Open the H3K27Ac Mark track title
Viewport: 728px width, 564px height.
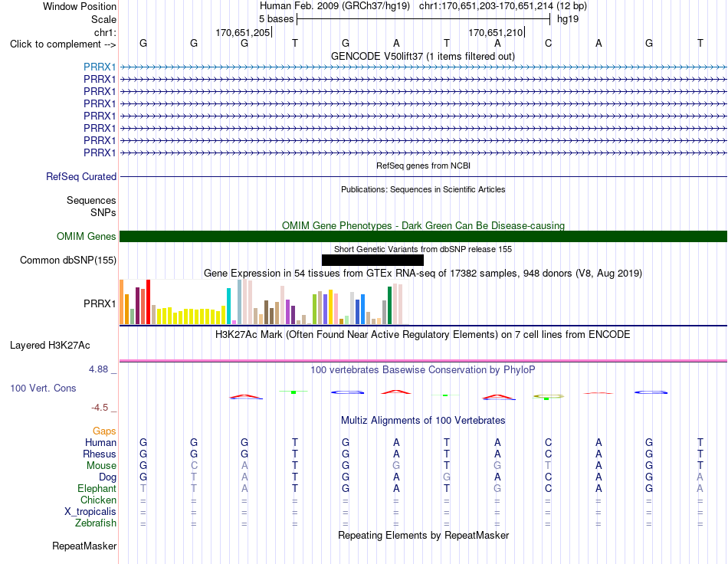(x=423, y=334)
